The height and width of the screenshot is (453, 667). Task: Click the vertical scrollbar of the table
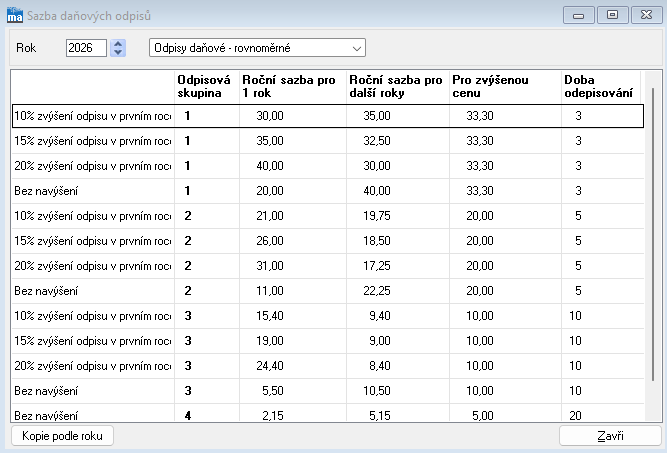pos(653,234)
